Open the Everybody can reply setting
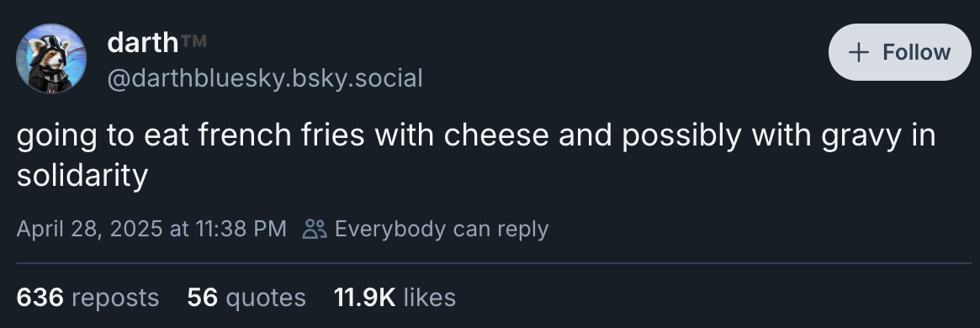 (x=426, y=229)
